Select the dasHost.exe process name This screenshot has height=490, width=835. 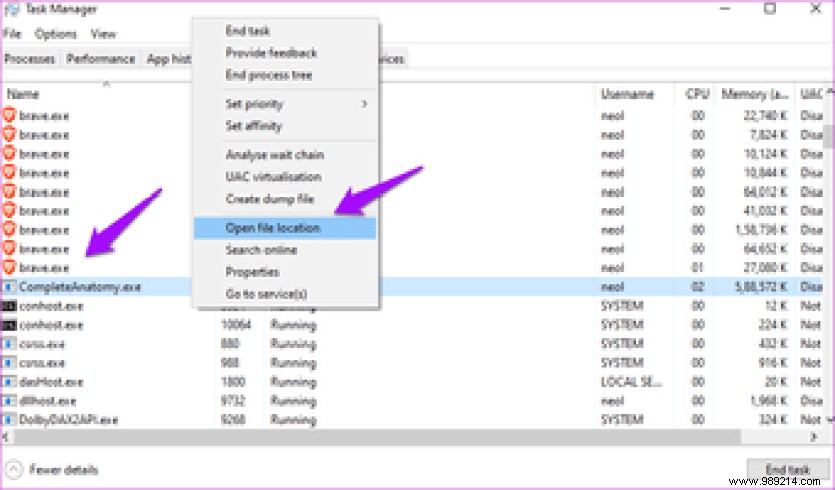coord(51,382)
